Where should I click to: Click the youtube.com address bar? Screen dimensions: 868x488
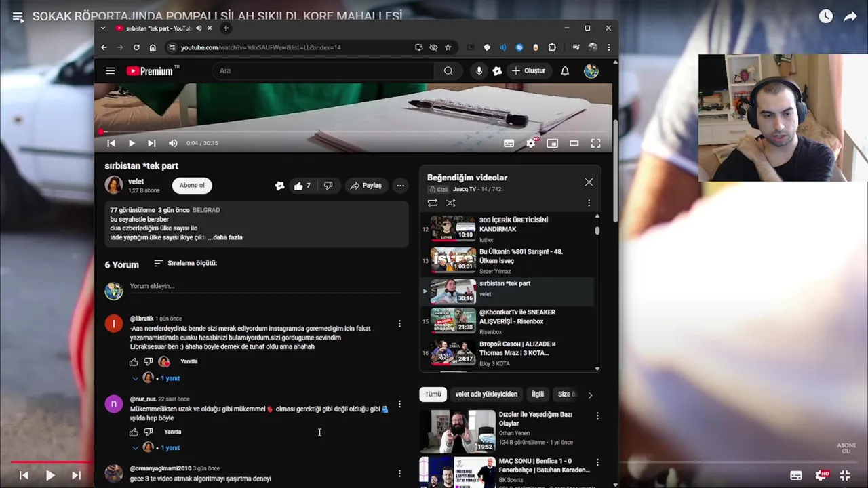pyautogui.click(x=292, y=47)
